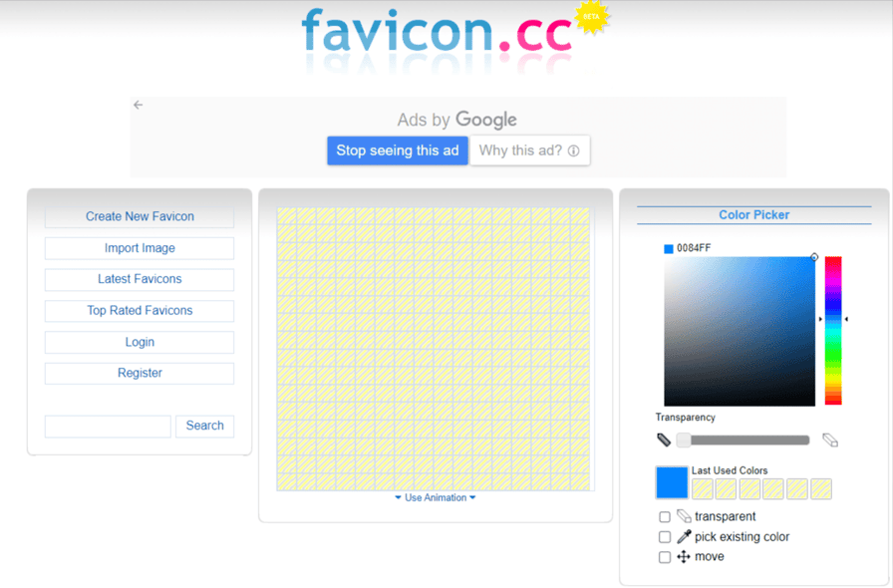The height and width of the screenshot is (588, 893).
Task: Click the info icon next to 'Why this ad?'
Action: pos(576,150)
